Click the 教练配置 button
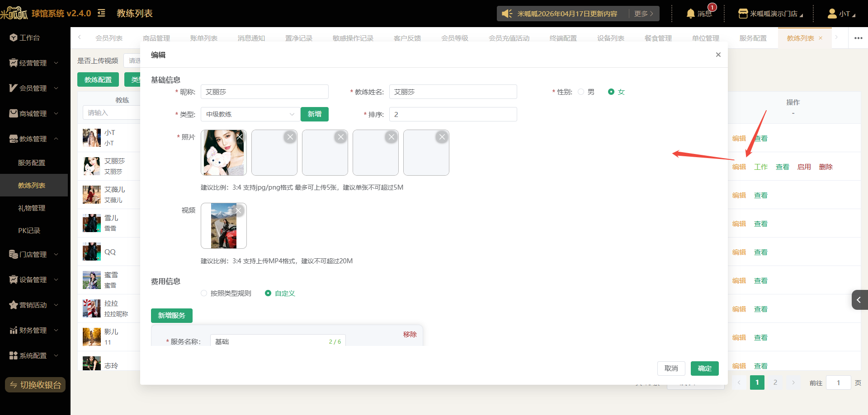 pyautogui.click(x=98, y=79)
